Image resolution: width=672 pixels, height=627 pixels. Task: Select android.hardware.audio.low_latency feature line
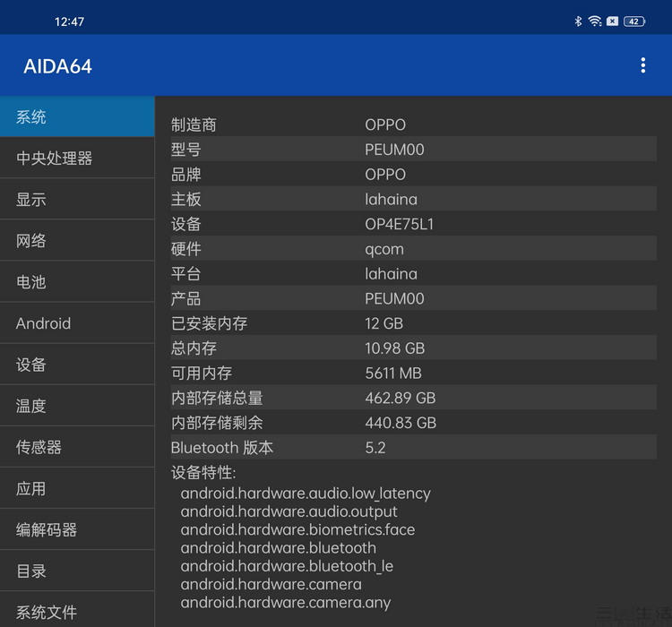point(306,494)
